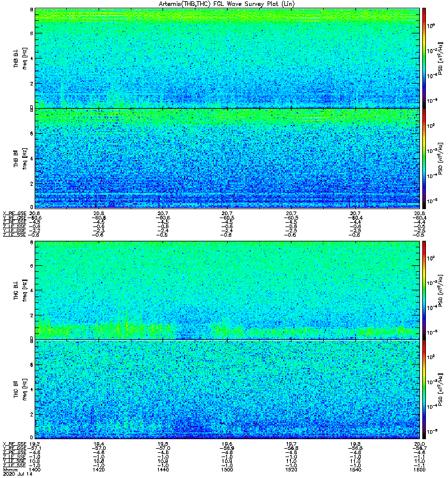Viewport: 448px width, 478px height.
Task: Click the '1600' time label
Action: tap(419, 470)
